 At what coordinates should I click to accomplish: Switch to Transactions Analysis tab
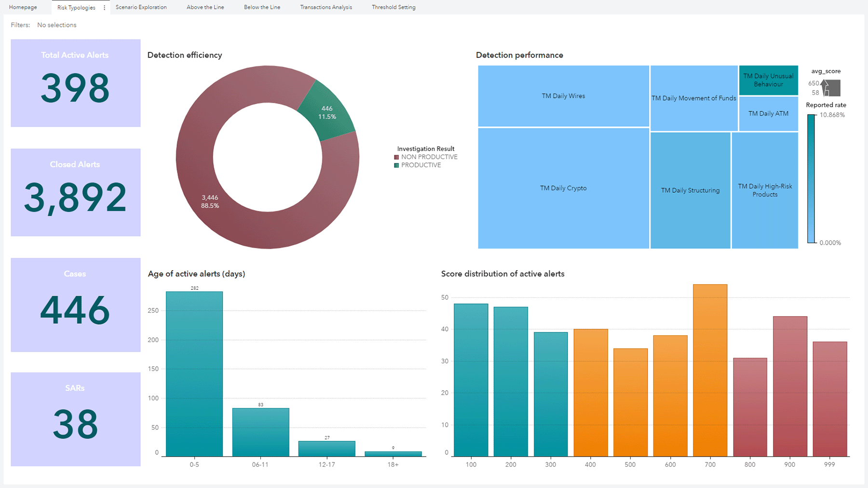(326, 7)
